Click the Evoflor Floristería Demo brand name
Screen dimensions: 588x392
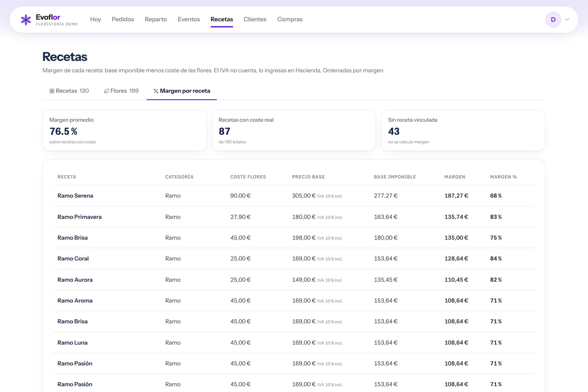[x=57, y=20]
